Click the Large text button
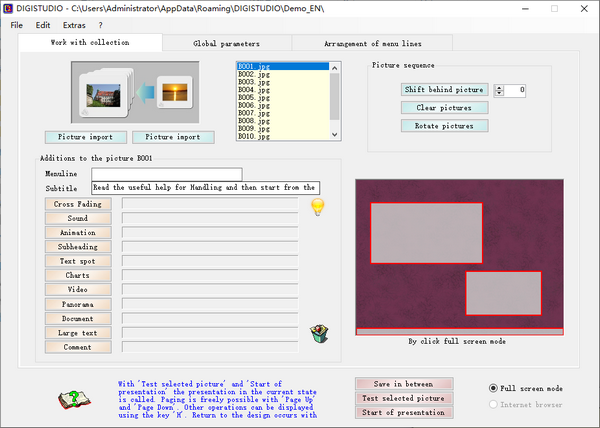The image size is (600, 428). [78, 333]
